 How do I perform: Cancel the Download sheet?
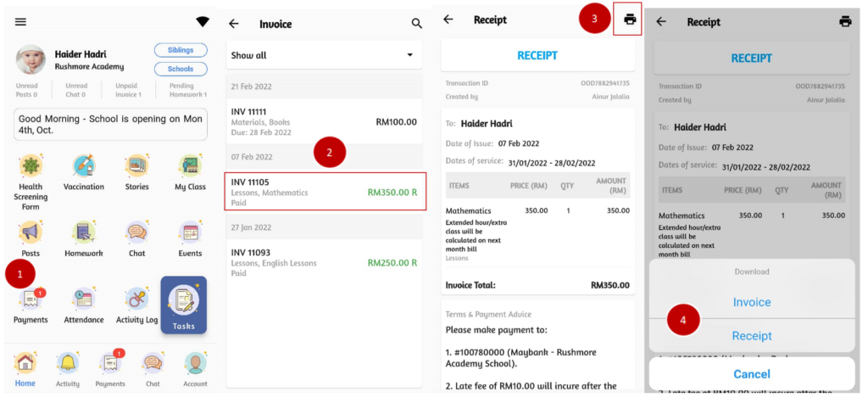(751, 374)
